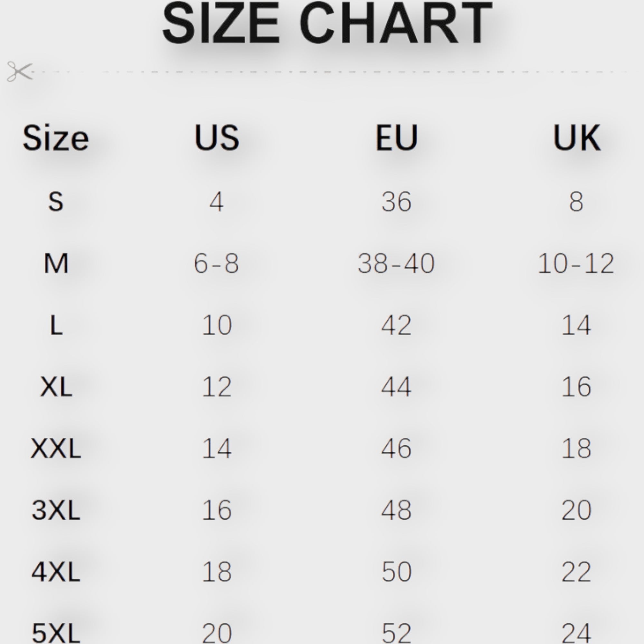Click the XXL size row label
The image size is (644, 644).
(56, 449)
